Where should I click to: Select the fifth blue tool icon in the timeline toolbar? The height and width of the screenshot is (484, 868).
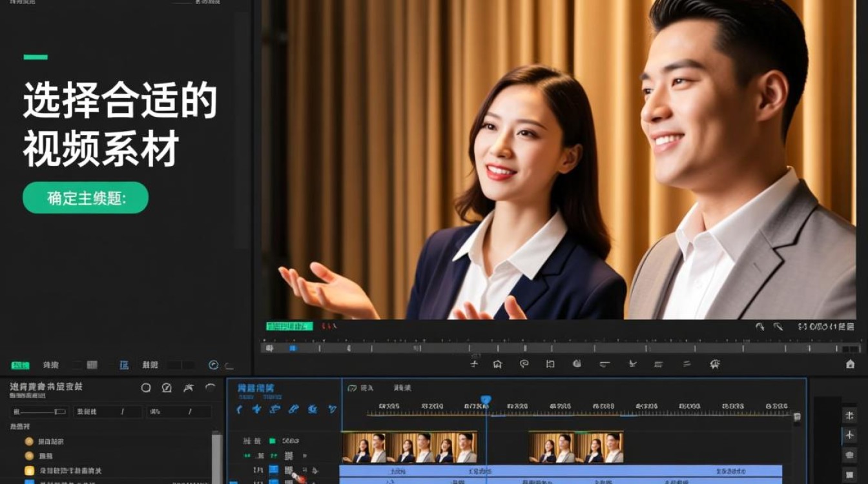(313, 409)
